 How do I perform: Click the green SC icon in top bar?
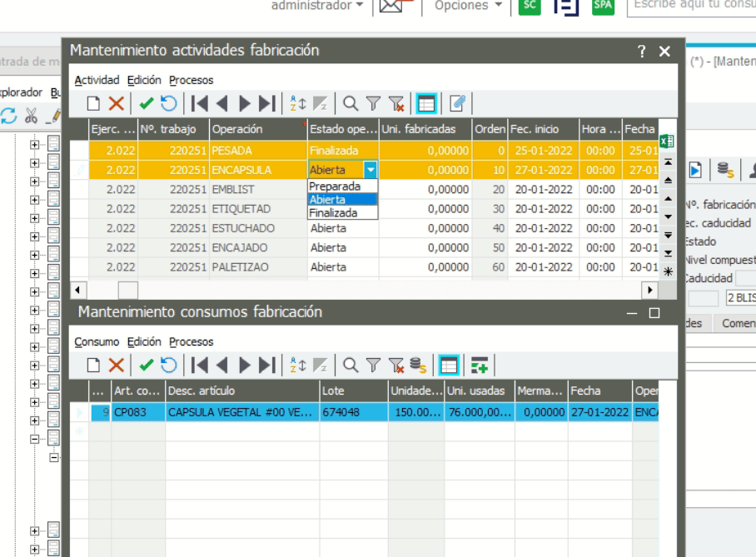530,6
